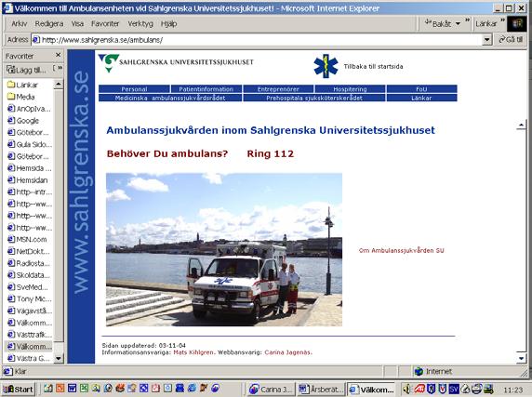The height and width of the screenshot is (397, 532).
Task: Click the Gå till button
Action: pyautogui.click(x=511, y=40)
